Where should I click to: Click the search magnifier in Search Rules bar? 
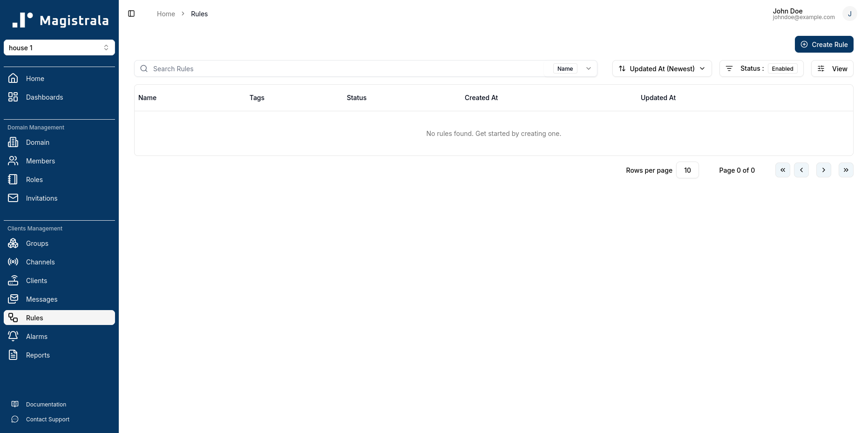[x=143, y=68]
